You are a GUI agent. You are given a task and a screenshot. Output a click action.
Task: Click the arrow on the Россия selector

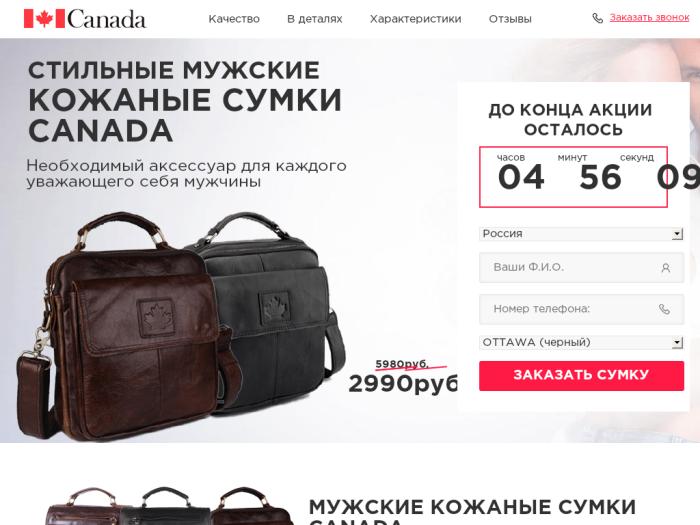tap(677, 234)
